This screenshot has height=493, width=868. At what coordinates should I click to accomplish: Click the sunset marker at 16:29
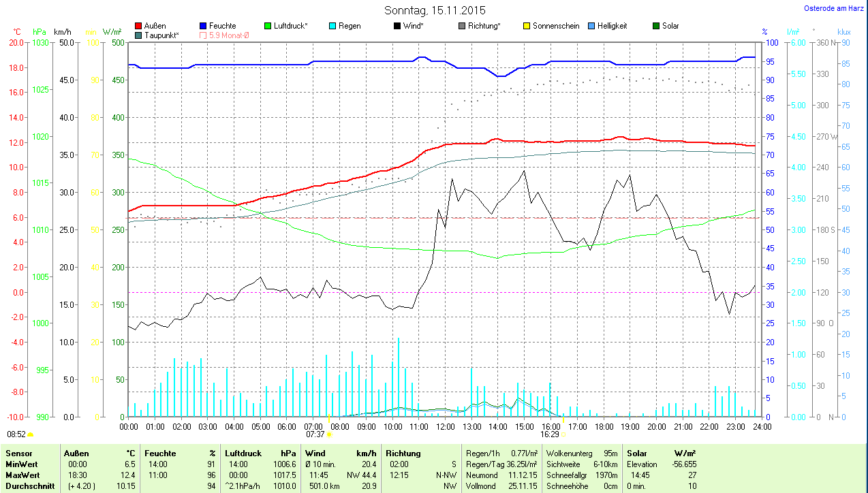coord(562,434)
